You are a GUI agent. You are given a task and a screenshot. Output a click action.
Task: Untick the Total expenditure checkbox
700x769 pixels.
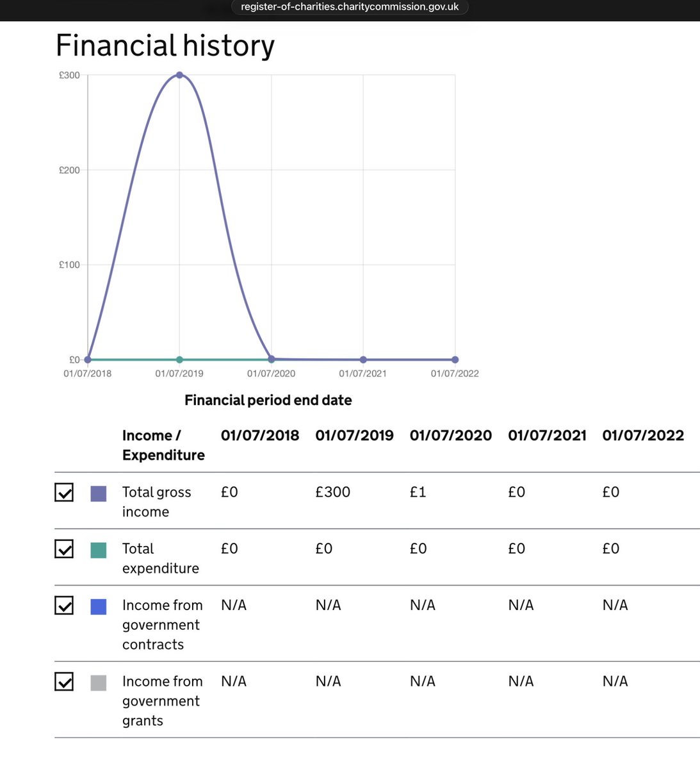(x=64, y=549)
